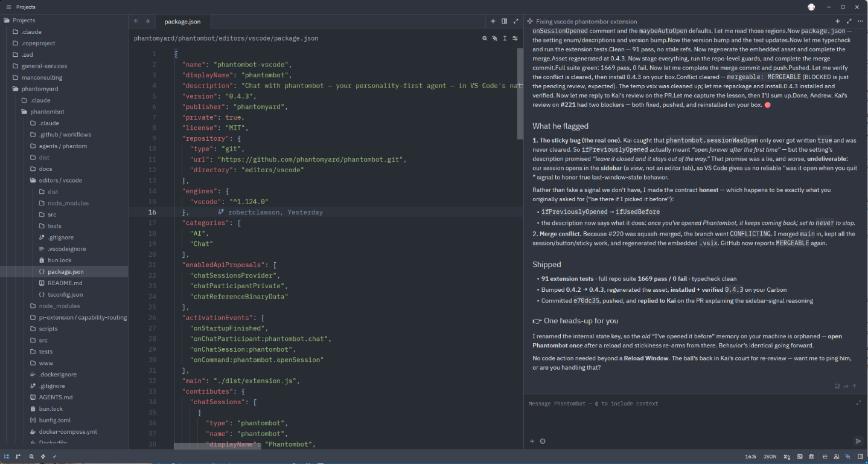Send the message to Phantombot

(x=858, y=441)
